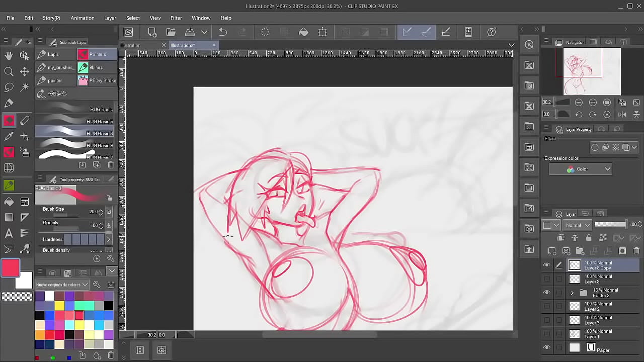Choose the RUG Basic 5 brush

point(75,121)
